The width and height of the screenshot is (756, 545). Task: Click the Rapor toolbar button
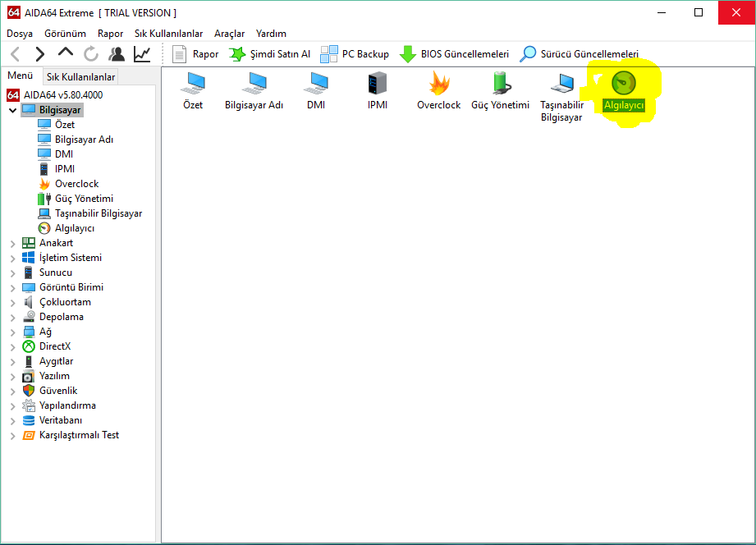[195, 54]
